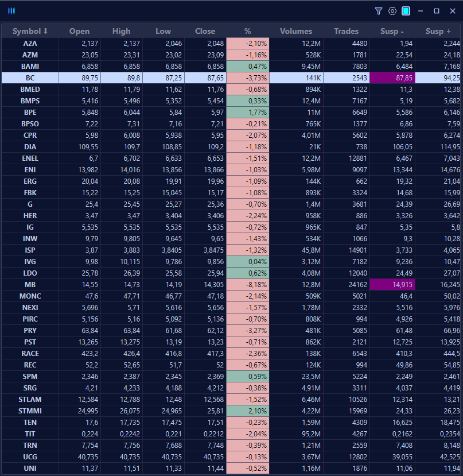Select the NEXI symbol cell
This screenshot has width=463, height=476.
click(x=30, y=308)
